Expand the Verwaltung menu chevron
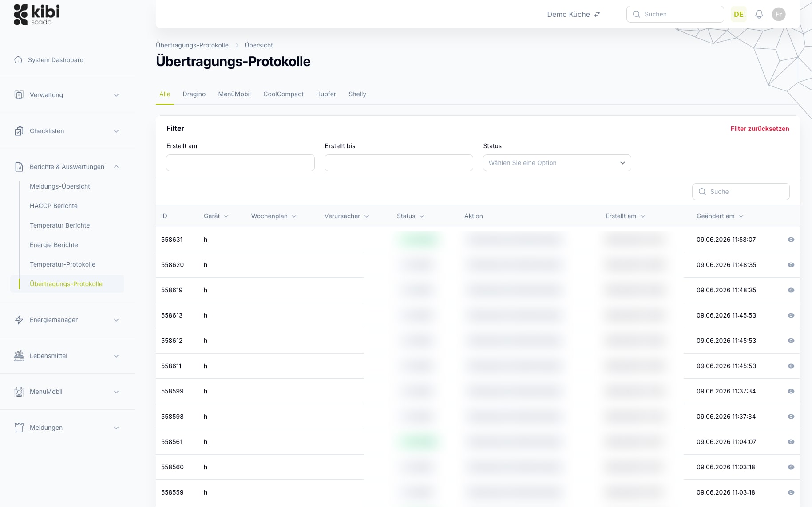The height and width of the screenshot is (507, 812). [116, 95]
